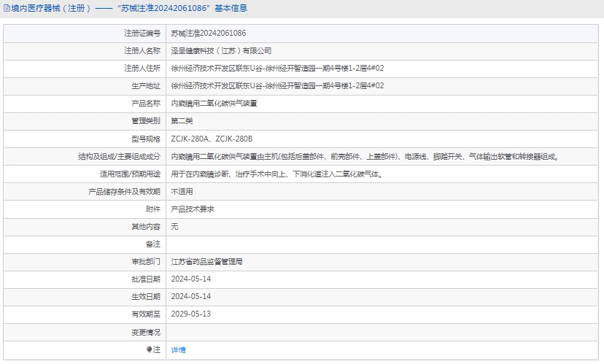
Task: Click the management class value 第二类
Action: click(181, 121)
